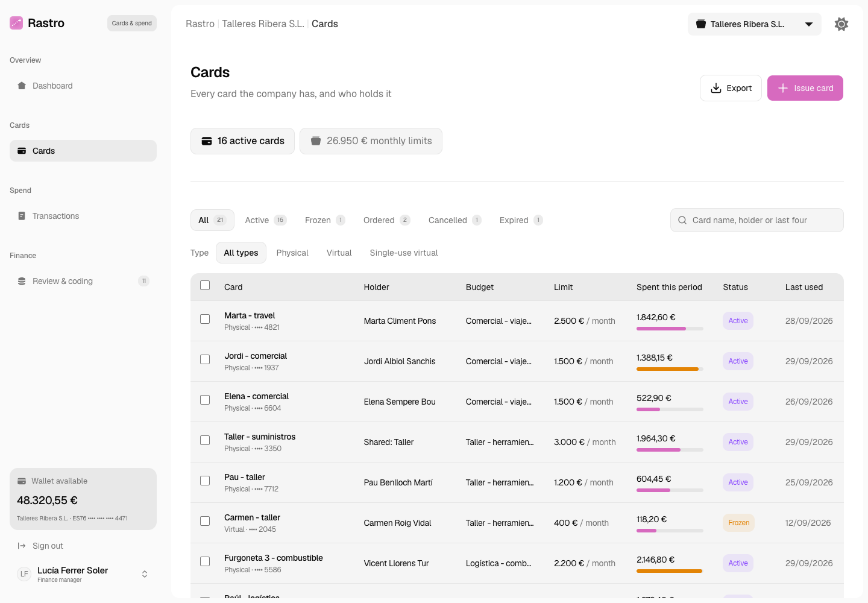Screen dimensions: 868x603
Task: Check the Pau - taller row checkbox
Action: tap(205, 481)
